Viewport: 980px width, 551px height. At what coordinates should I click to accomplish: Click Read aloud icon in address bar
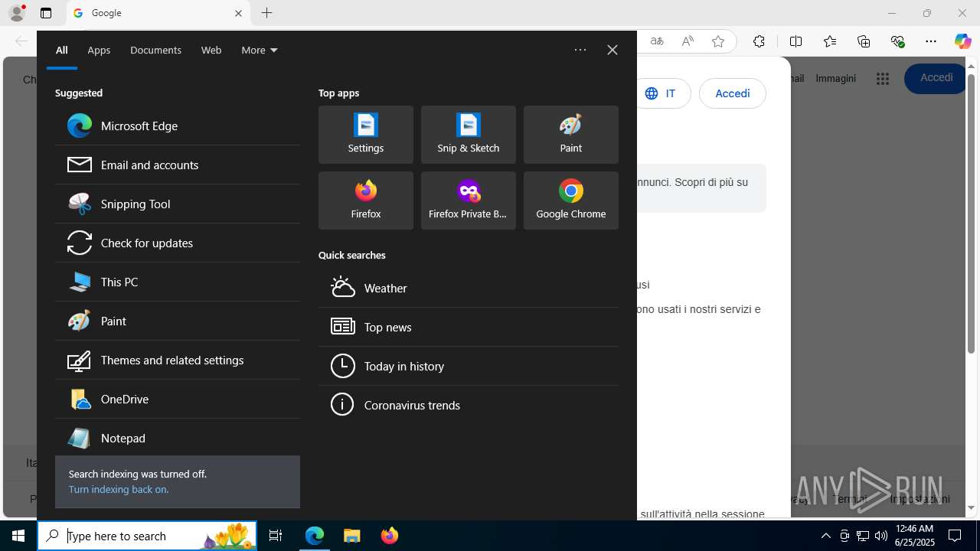[x=688, y=41]
